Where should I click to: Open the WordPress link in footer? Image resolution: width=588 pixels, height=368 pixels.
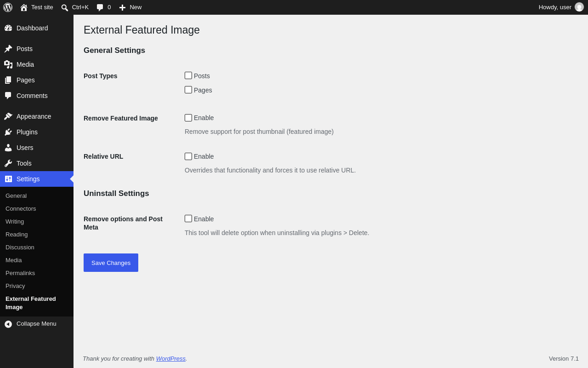[170, 358]
